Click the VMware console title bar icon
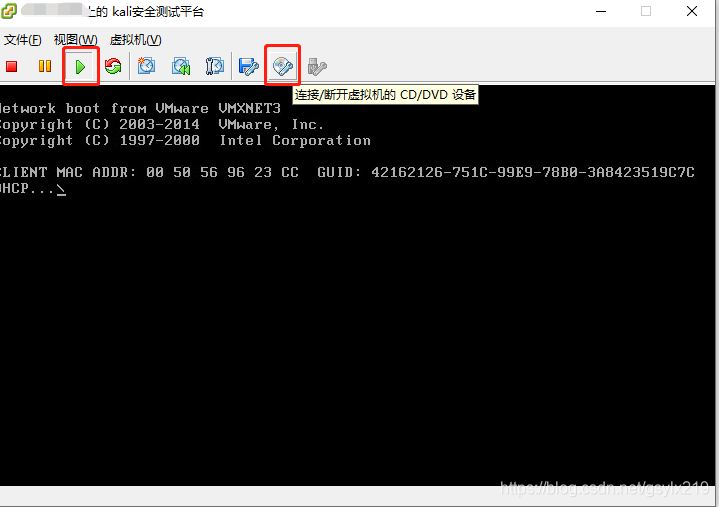The image size is (719, 507). (9, 11)
